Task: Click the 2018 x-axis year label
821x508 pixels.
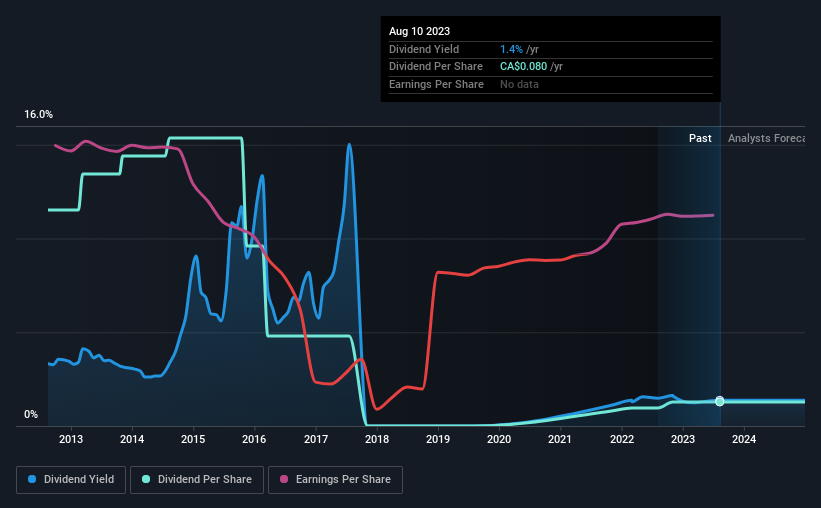Action: (377, 439)
